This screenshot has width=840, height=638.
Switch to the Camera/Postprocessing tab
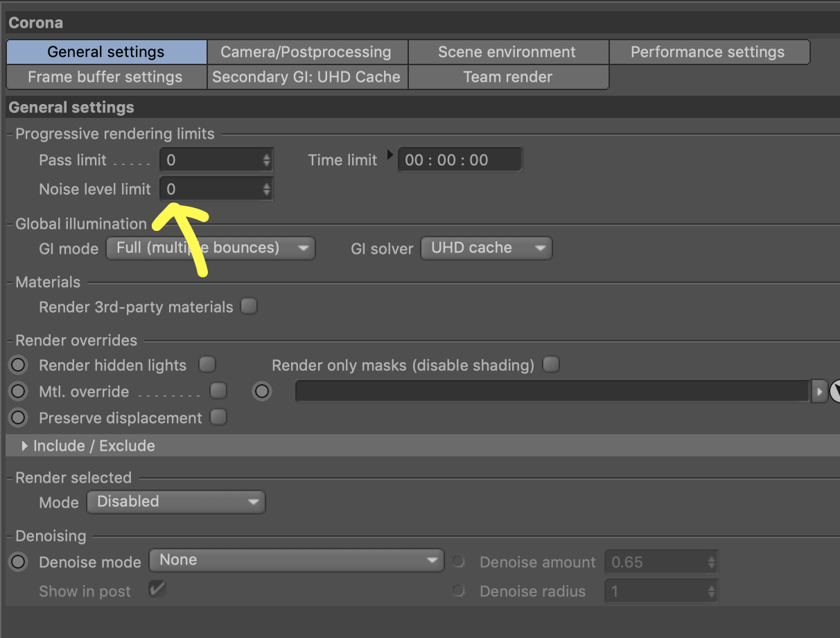(307, 52)
